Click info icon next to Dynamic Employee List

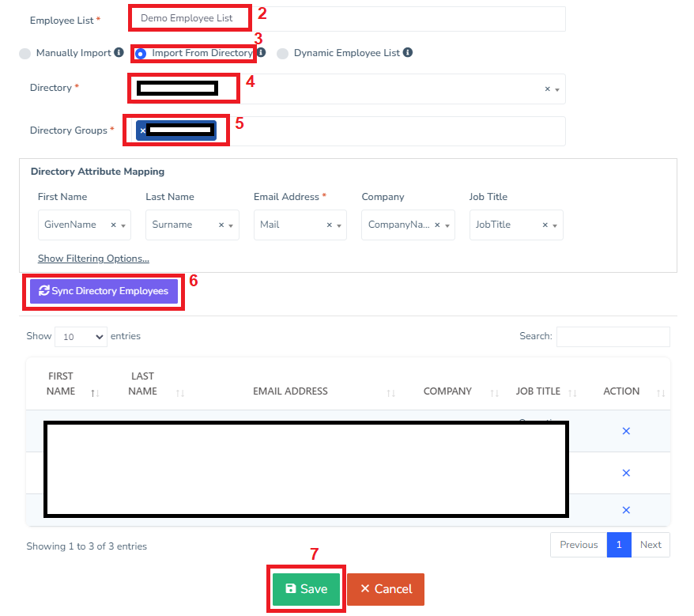408,53
